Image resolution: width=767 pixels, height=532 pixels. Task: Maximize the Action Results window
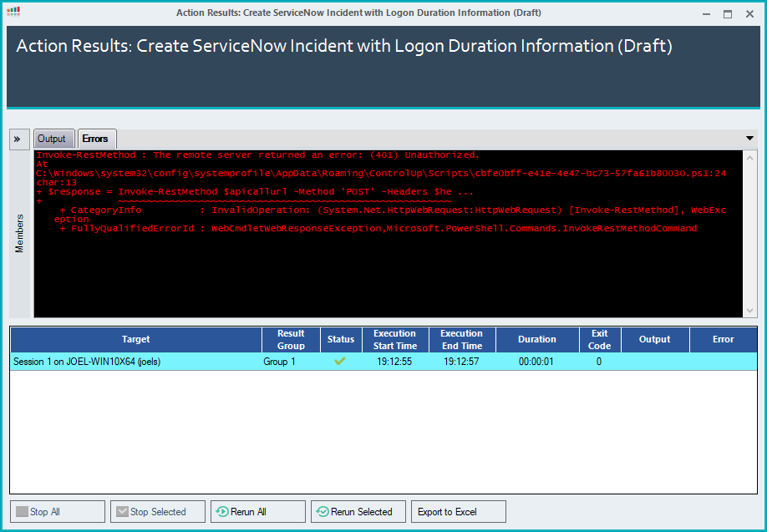pyautogui.click(x=728, y=13)
